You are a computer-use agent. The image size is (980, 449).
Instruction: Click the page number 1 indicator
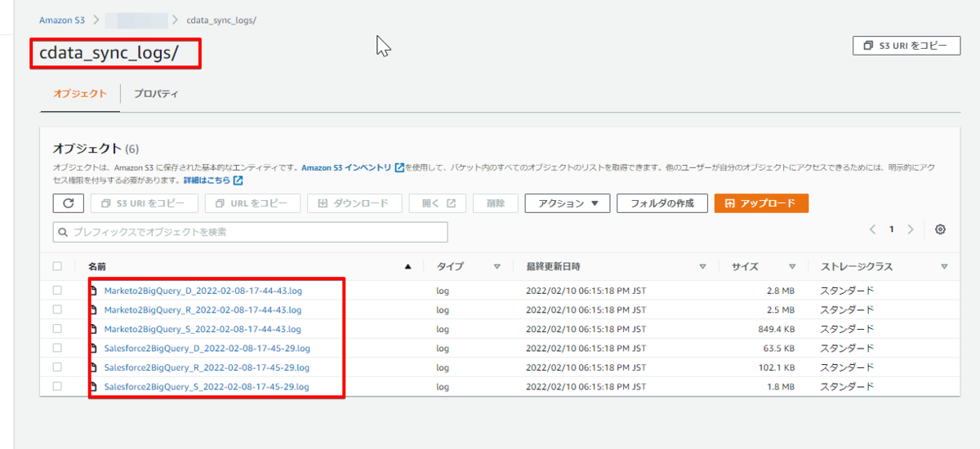892,229
